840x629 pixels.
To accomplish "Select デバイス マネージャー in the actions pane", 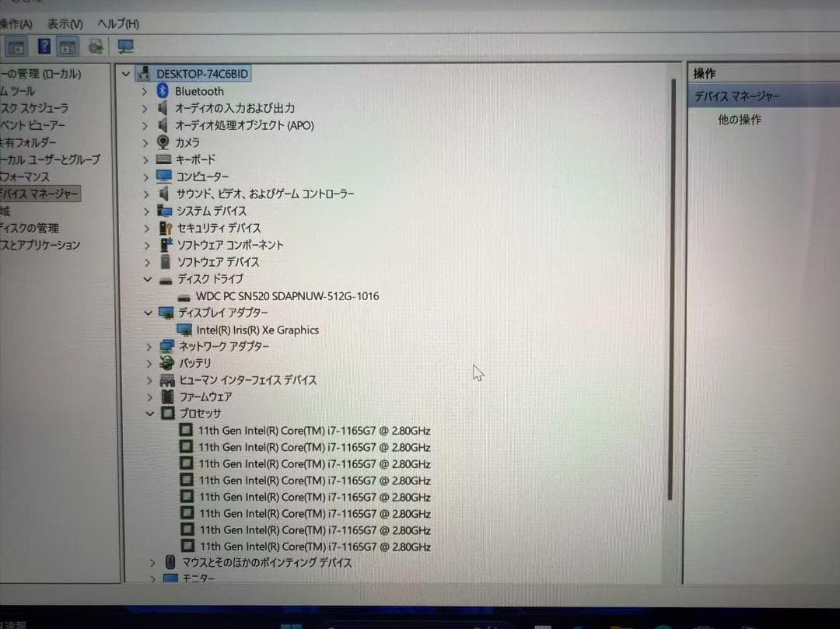I will tap(740, 95).
